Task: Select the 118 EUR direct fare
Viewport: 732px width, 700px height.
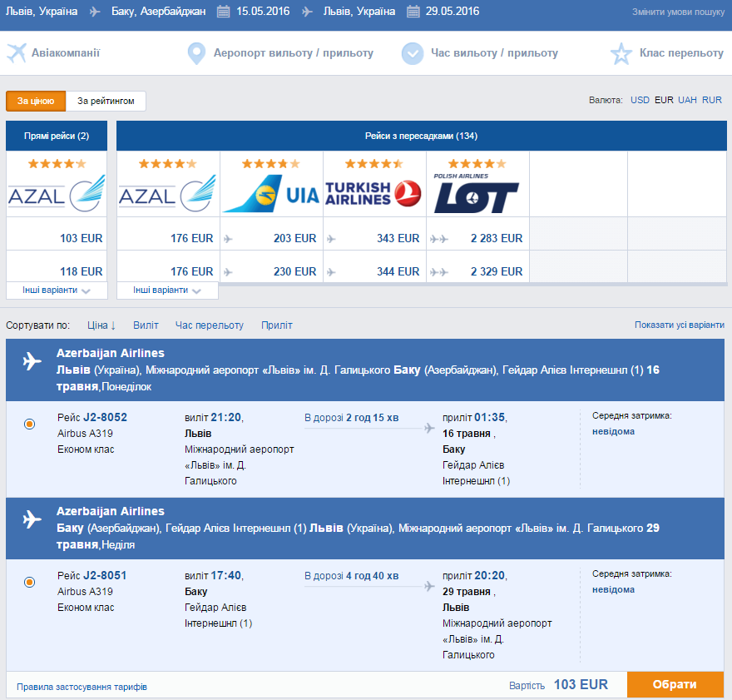Action: coord(81,271)
